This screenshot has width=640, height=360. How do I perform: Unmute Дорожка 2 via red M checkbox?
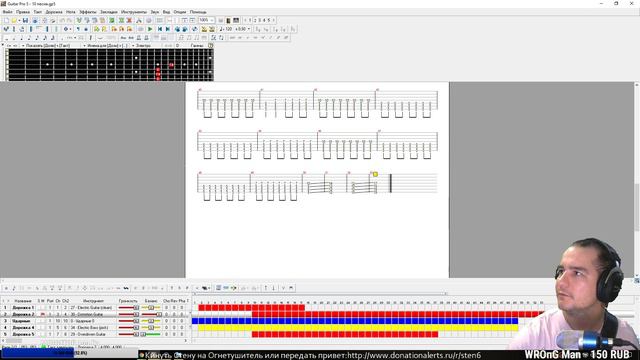[x=43, y=314]
